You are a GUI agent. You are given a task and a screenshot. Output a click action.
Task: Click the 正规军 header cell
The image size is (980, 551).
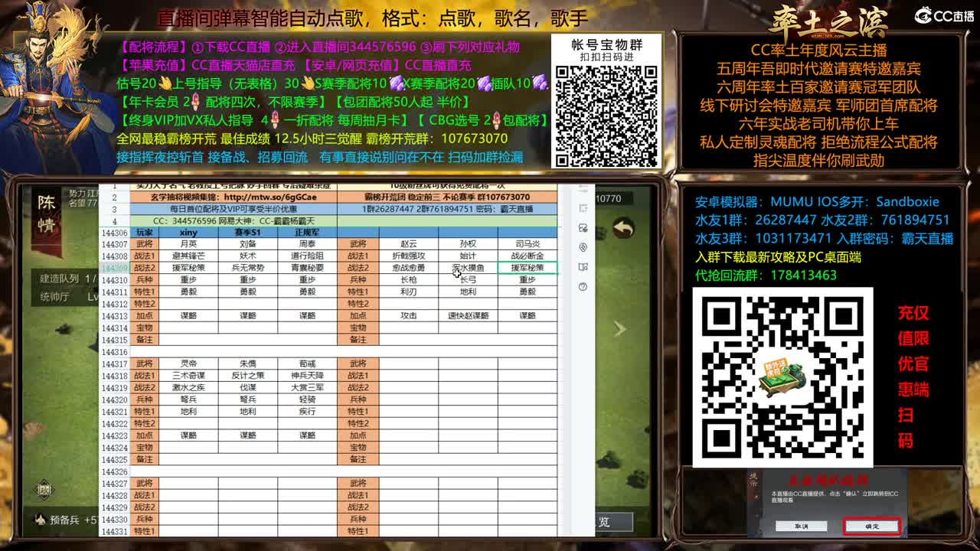tap(307, 232)
